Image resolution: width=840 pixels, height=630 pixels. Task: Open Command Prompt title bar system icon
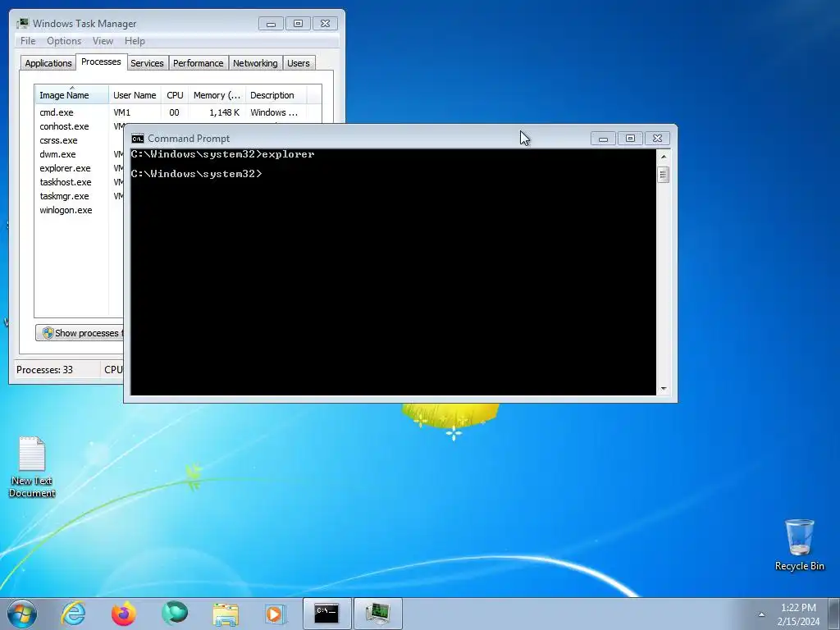tap(138, 139)
